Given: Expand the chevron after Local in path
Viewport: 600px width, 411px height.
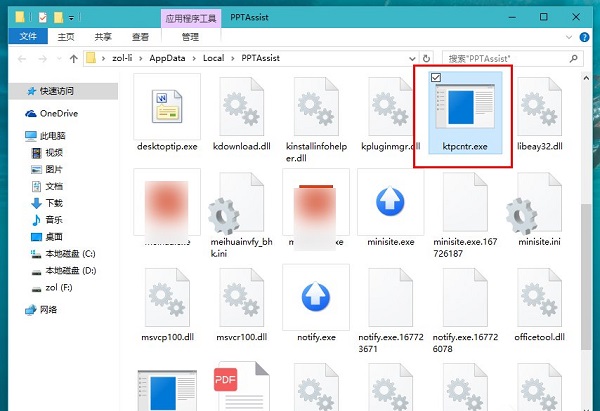Looking at the screenshot, I should point(233,59).
